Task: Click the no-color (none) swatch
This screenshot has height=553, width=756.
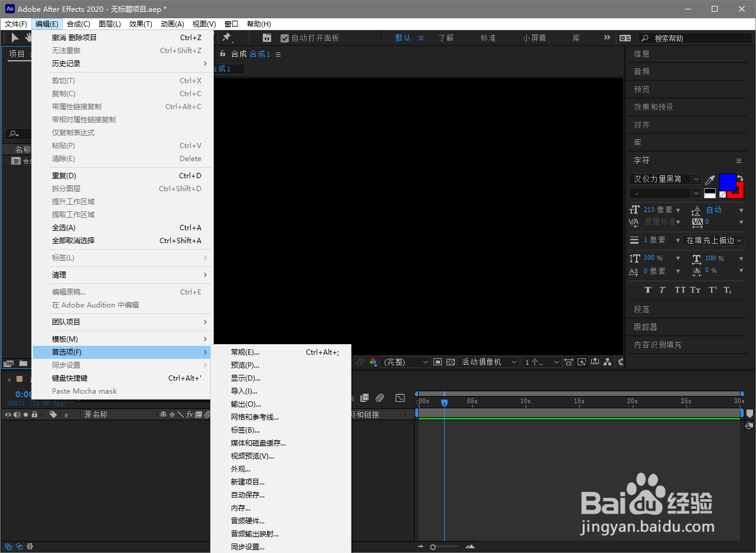Action: tap(722, 194)
